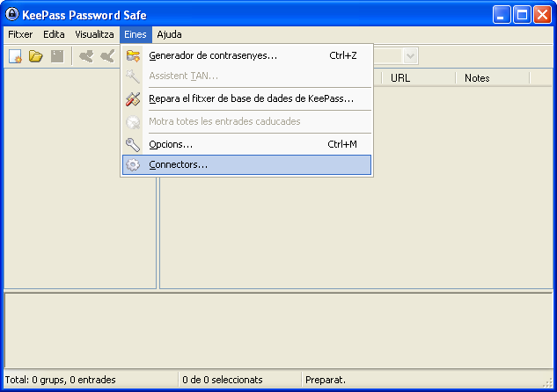Click the Save database disk icon
The width and height of the screenshot is (557, 392).
point(57,56)
